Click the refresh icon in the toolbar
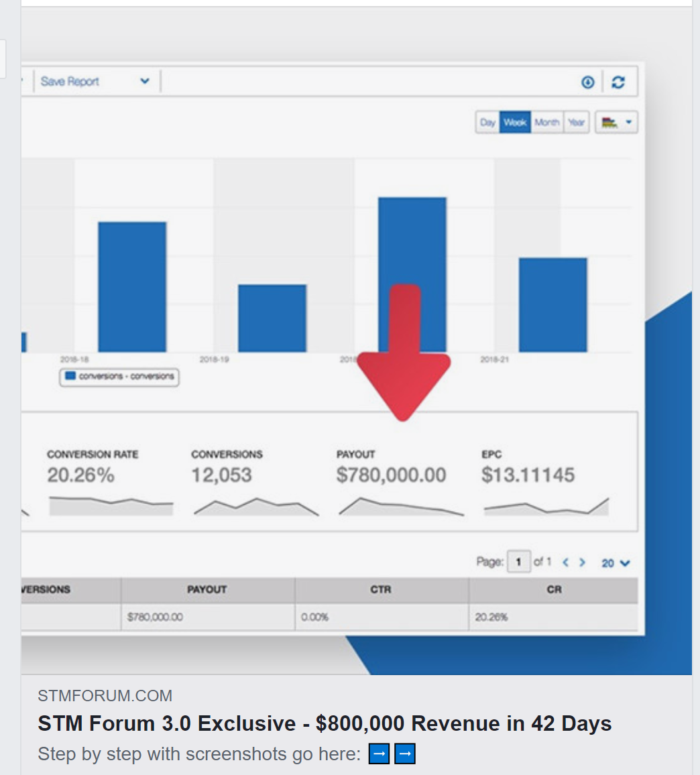The width and height of the screenshot is (700, 775). (x=618, y=82)
